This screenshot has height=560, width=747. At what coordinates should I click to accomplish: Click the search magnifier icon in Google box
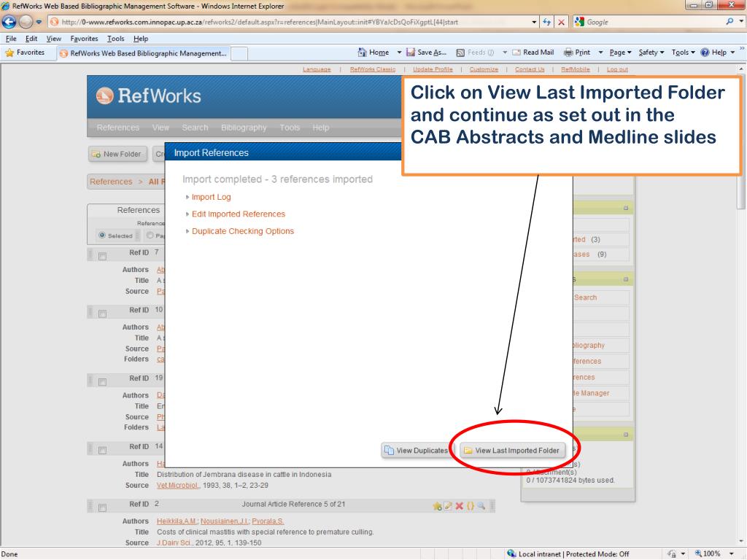click(x=729, y=22)
